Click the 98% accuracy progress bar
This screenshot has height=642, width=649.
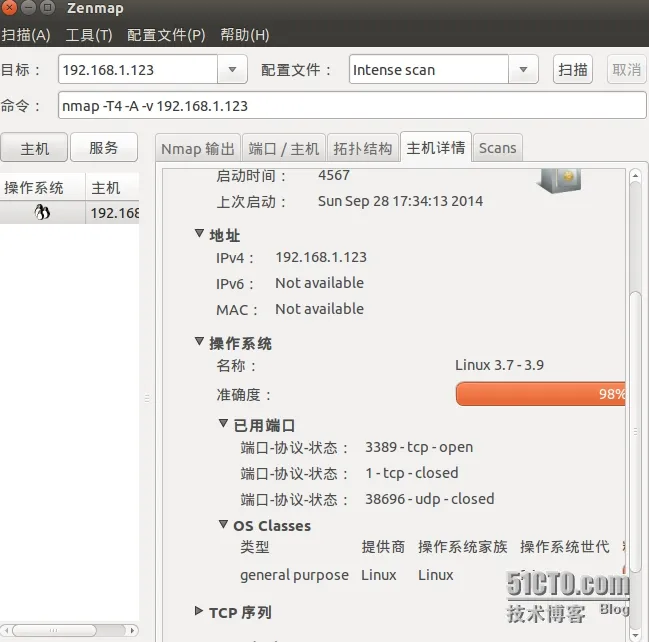541,394
